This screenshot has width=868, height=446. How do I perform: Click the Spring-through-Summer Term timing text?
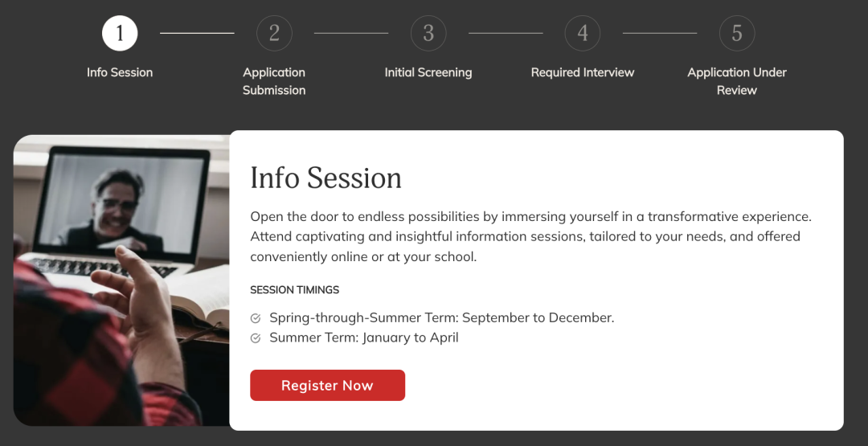(441, 317)
